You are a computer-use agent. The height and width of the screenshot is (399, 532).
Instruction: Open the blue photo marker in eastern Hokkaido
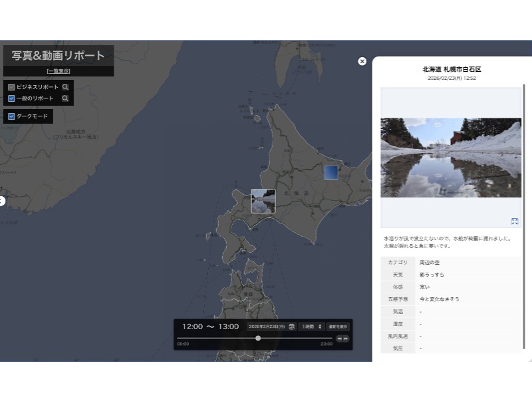coord(331,172)
